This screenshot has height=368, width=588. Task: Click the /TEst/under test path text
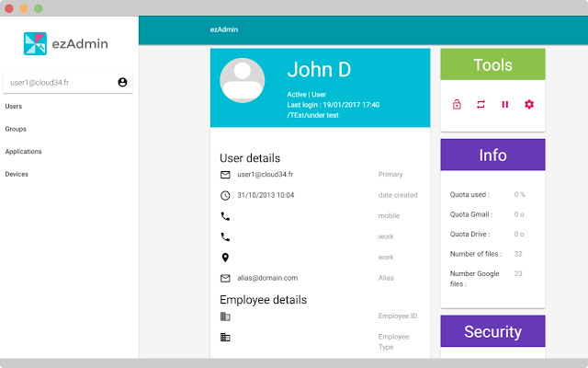point(312,115)
